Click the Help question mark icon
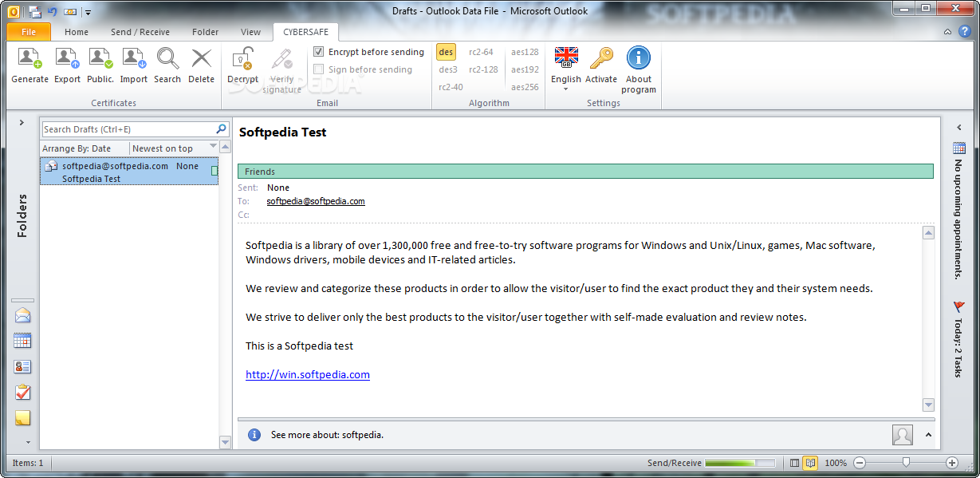The height and width of the screenshot is (478, 980). 965,32
